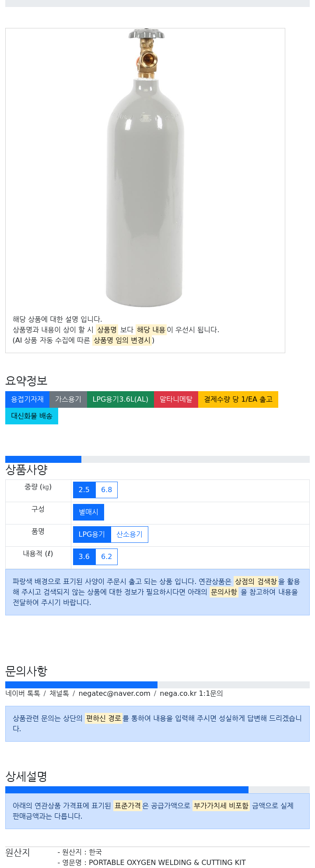The width and height of the screenshot is (315, 868).
Task: Choose LPG용기 as product type
Action: tap(92, 535)
